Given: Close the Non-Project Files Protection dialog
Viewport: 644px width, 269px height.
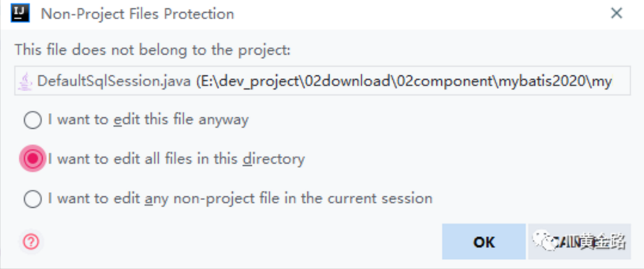Looking at the screenshot, I should 616,13.
